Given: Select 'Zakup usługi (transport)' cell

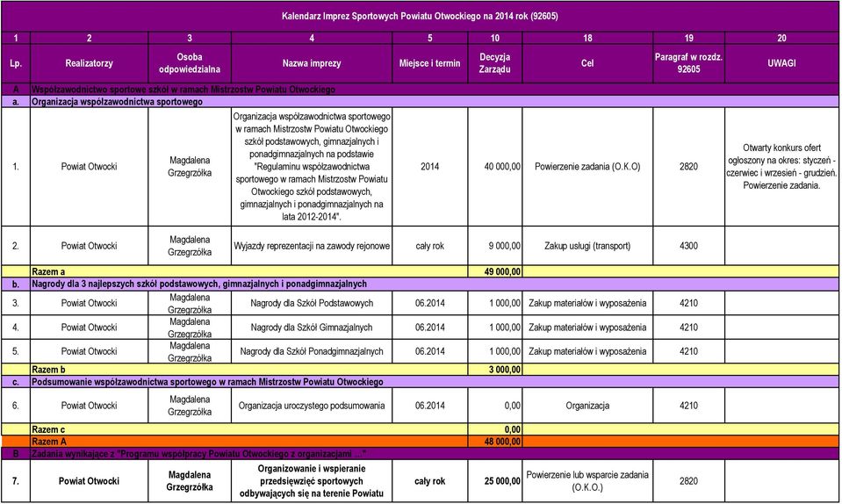Looking at the screenshot, I should pyautogui.click(x=587, y=246).
